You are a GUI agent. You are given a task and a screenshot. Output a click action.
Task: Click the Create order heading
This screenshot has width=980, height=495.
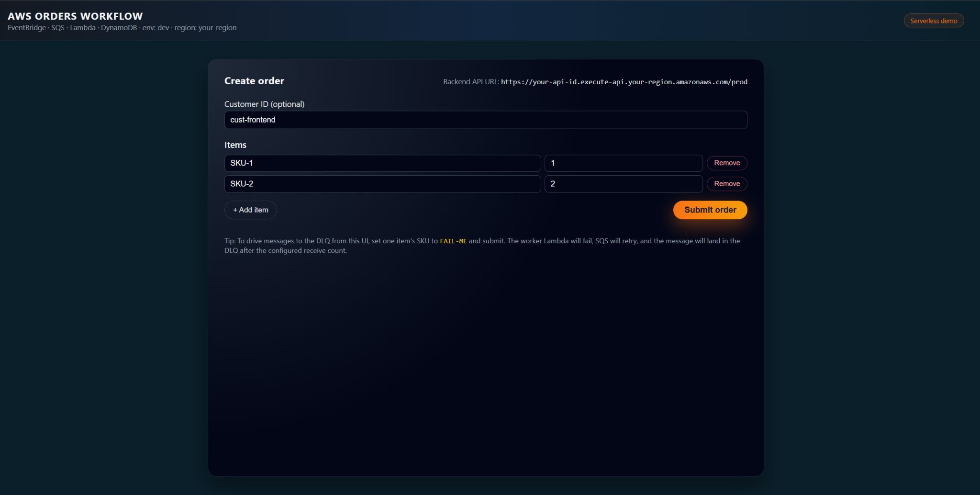click(x=254, y=81)
